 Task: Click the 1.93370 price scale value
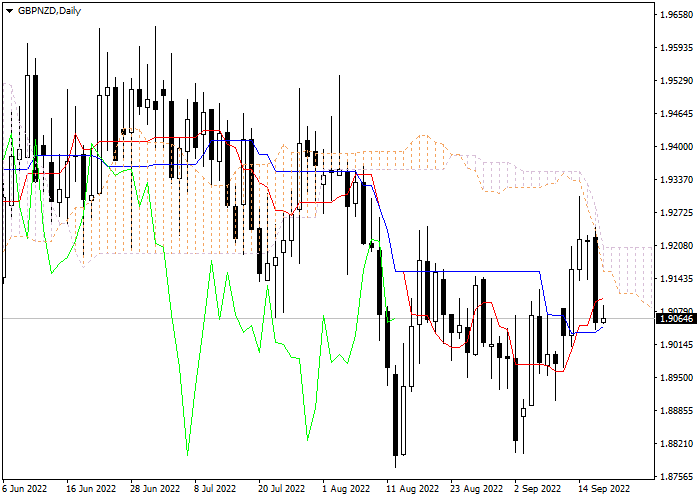pos(676,179)
